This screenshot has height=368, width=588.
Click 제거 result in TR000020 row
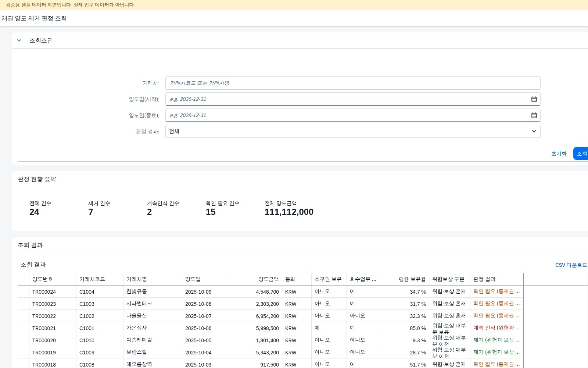click(x=496, y=340)
